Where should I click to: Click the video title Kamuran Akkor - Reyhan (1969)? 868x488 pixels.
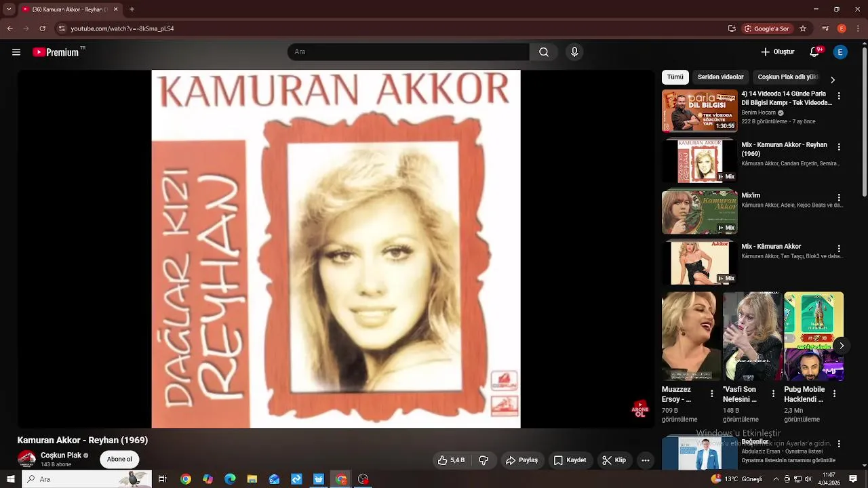82,441
